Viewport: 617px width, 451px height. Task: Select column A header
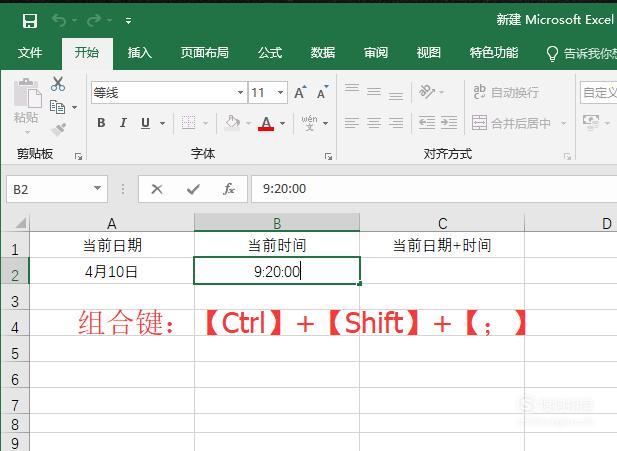click(112, 223)
